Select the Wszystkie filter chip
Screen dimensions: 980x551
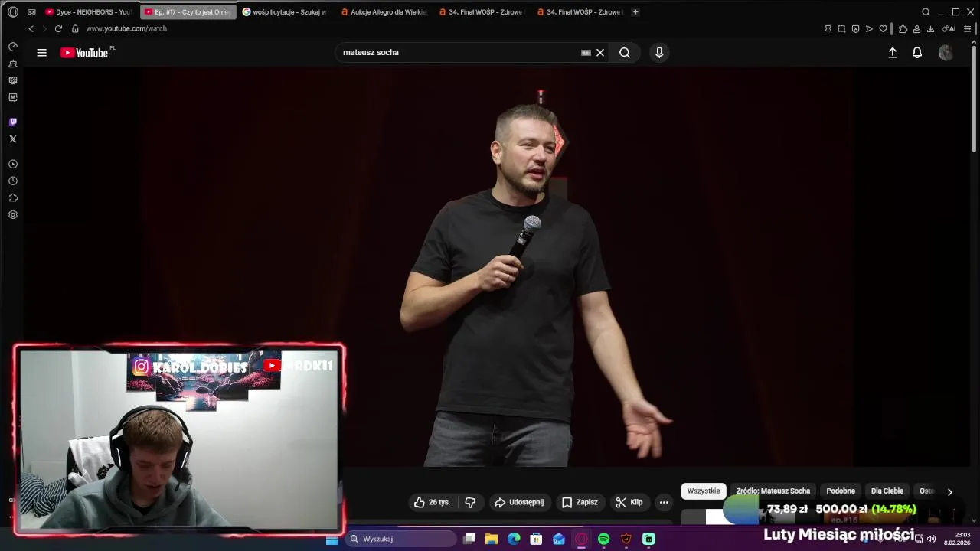pyautogui.click(x=704, y=491)
